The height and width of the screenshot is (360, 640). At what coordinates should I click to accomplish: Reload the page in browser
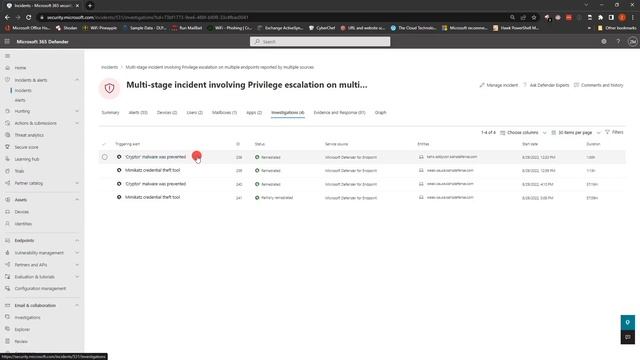29,18
